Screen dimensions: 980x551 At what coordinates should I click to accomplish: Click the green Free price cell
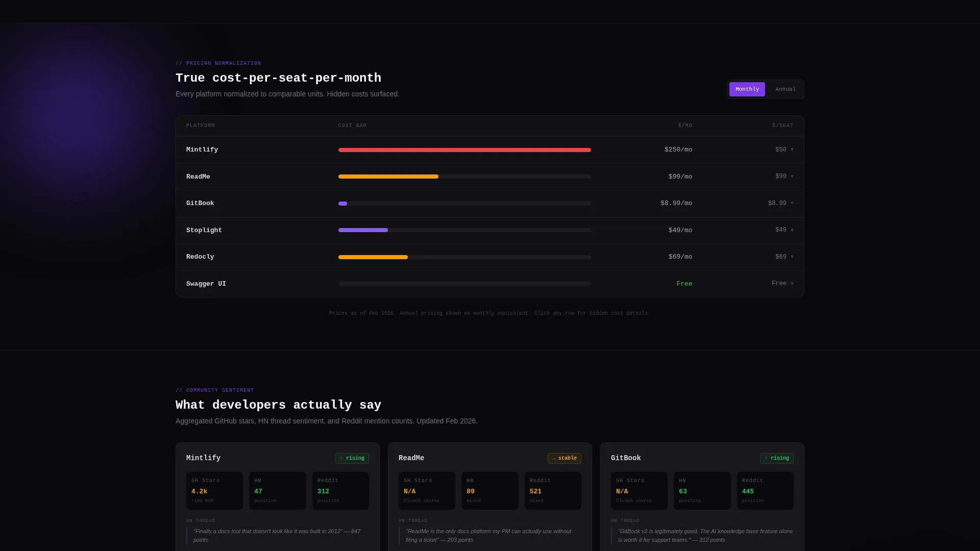point(684,284)
